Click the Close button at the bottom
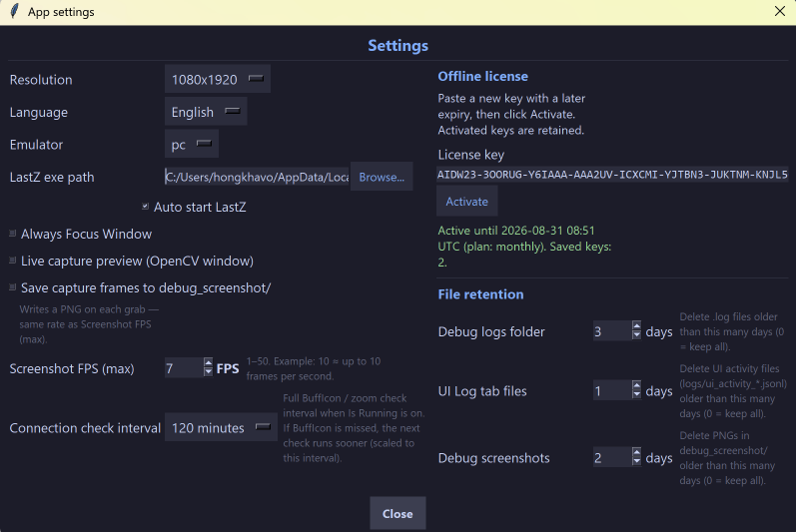The image size is (796, 532). pyautogui.click(x=398, y=514)
